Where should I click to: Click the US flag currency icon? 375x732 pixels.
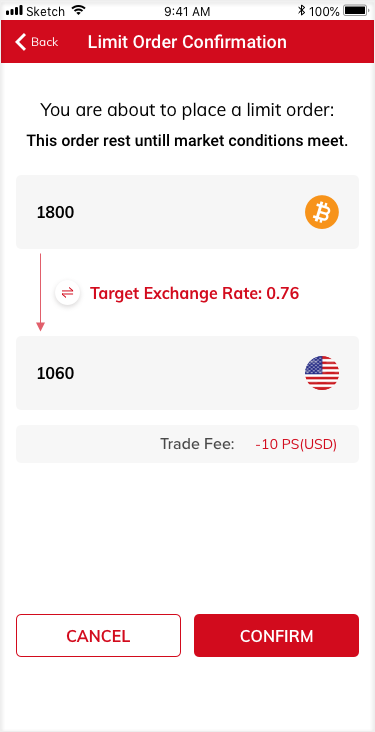(322, 373)
